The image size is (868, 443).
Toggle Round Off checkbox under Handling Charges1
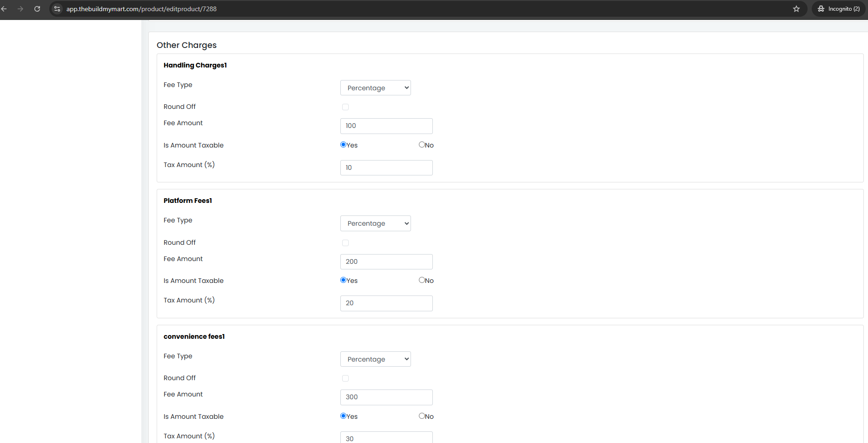(345, 107)
